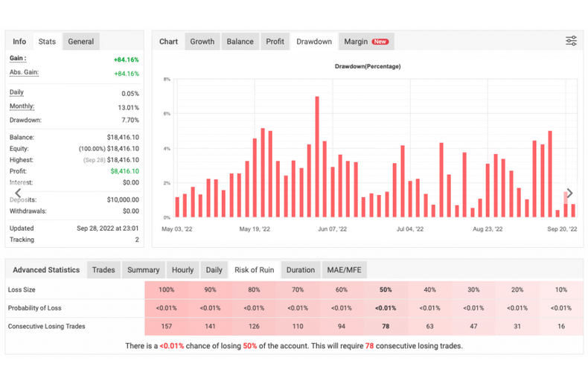This screenshot has width=588, height=384.
Task: Click the underlined Monthly label
Action: [22, 106]
